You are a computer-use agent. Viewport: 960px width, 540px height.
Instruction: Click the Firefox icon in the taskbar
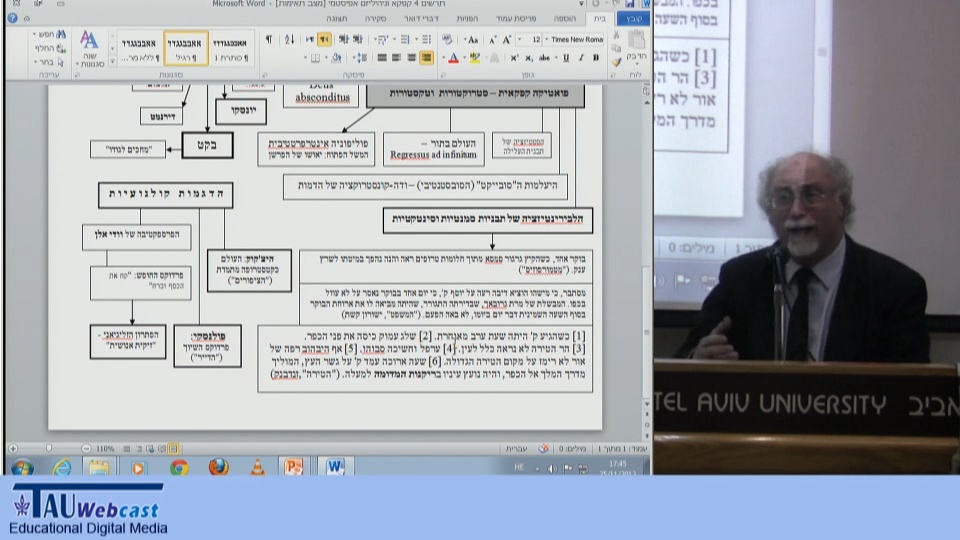pyautogui.click(x=218, y=467)
